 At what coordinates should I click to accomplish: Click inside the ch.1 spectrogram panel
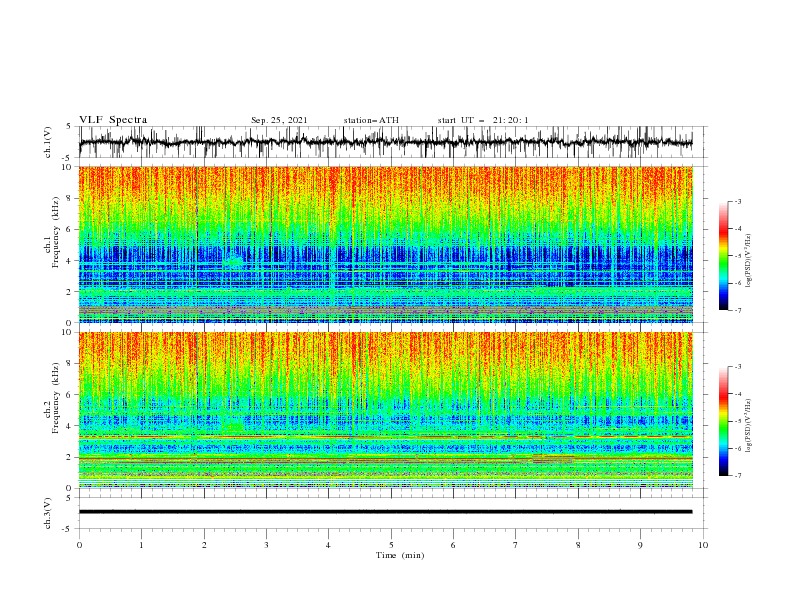tap(385, 244)
